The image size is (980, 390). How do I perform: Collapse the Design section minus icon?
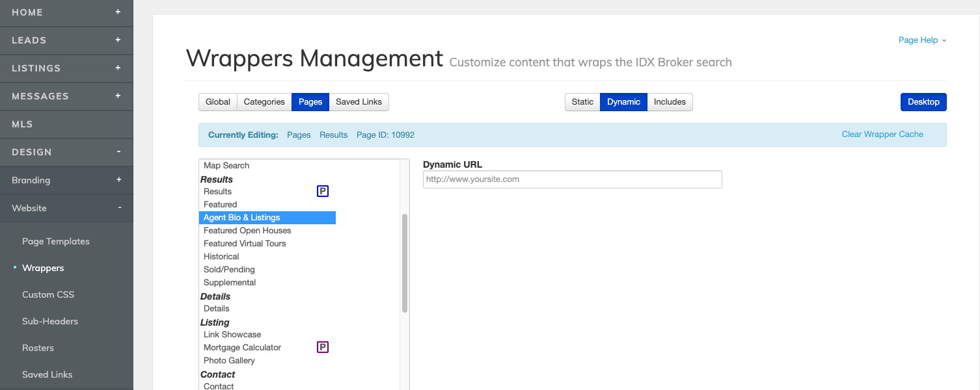[x=118, y=152]
